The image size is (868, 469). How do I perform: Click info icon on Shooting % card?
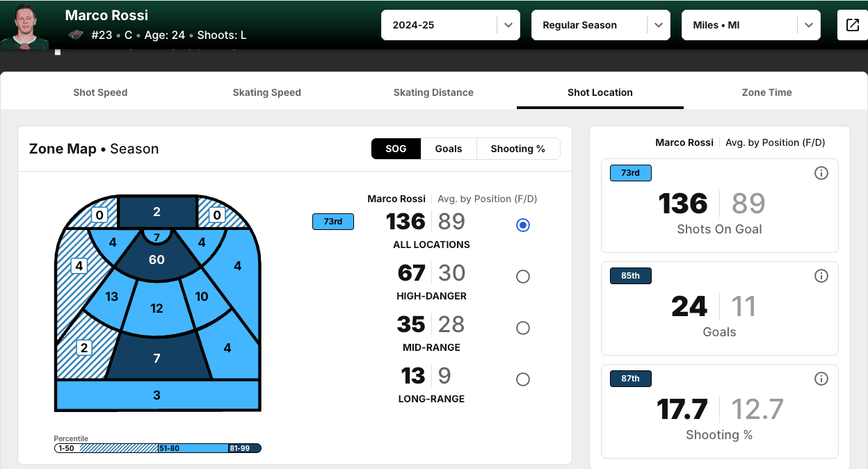pyautogui.click(x=821, y=379)
